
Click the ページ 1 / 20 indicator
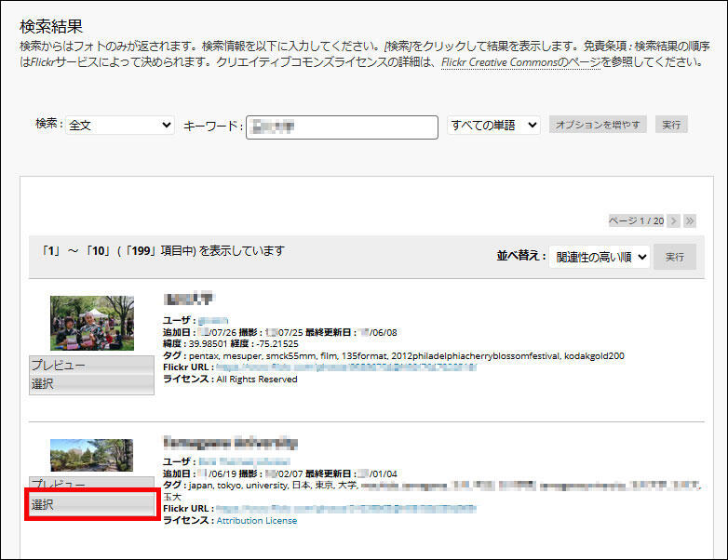pos(637,220)
